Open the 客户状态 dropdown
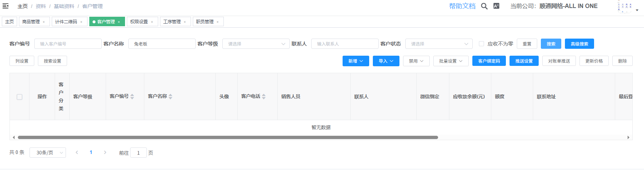Image resolution: width=644 pixels, height=170 pixels. pyautogui.click(x=438, y=44)
